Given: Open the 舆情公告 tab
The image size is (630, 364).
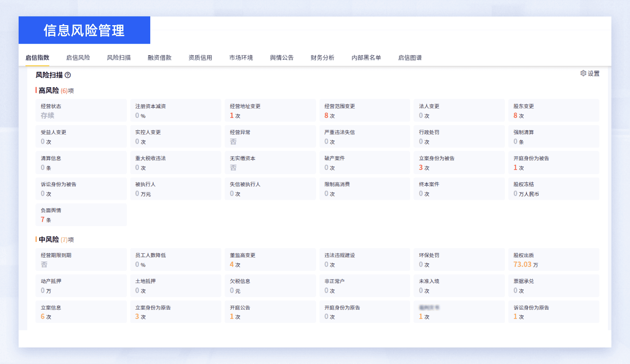Looking at the screenshot, I should coord(282,58).
